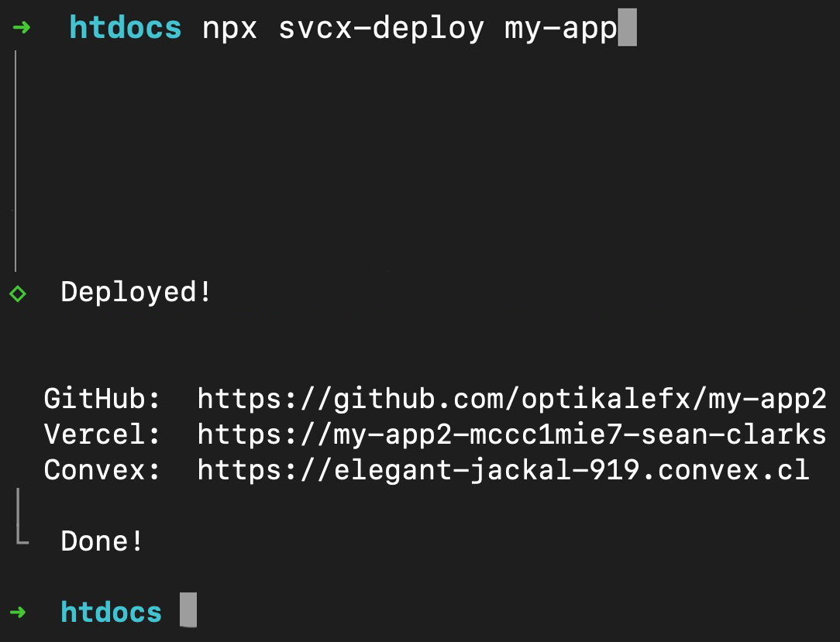
Task: Open the Convex deployment URL
Action: point(503,470)
